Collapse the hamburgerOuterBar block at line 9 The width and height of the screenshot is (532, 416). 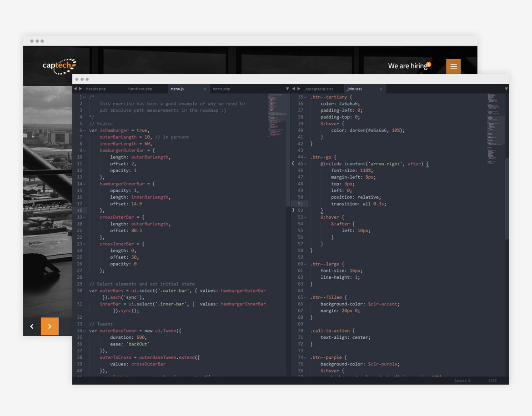tap(85, 150)
